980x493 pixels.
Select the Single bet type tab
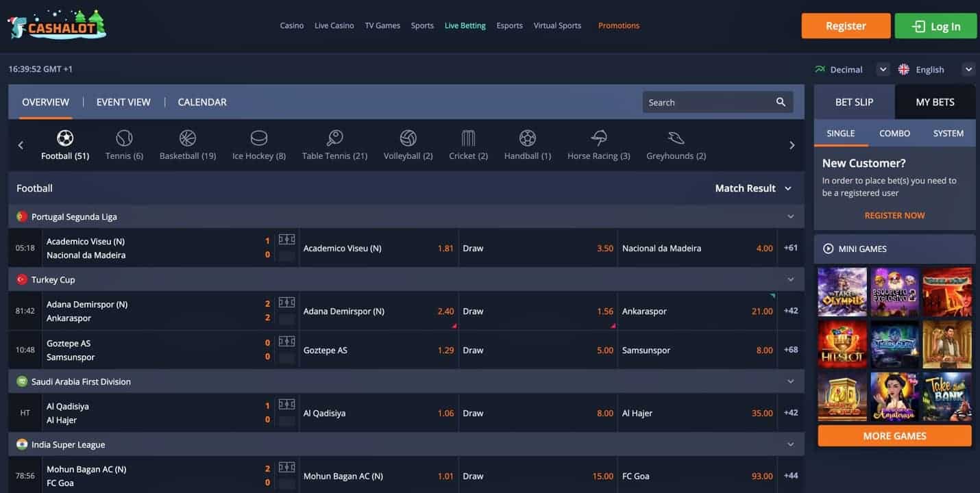click(x=841, y=134)
